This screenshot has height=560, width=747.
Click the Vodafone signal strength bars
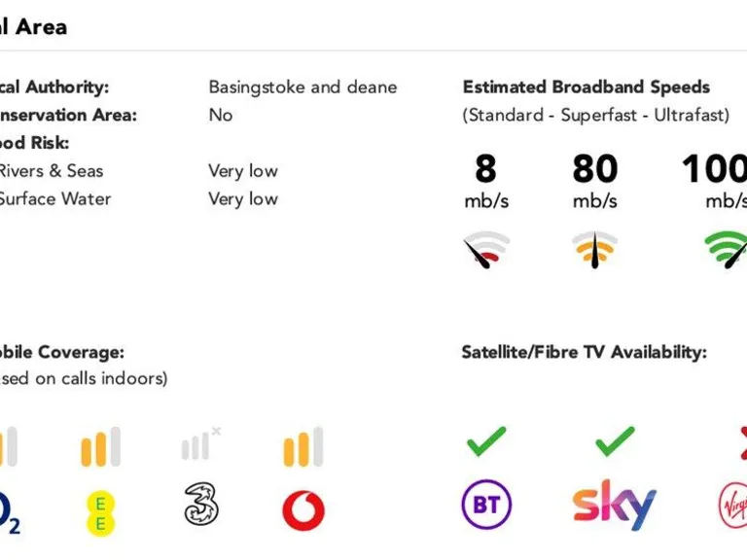(303, 446)
